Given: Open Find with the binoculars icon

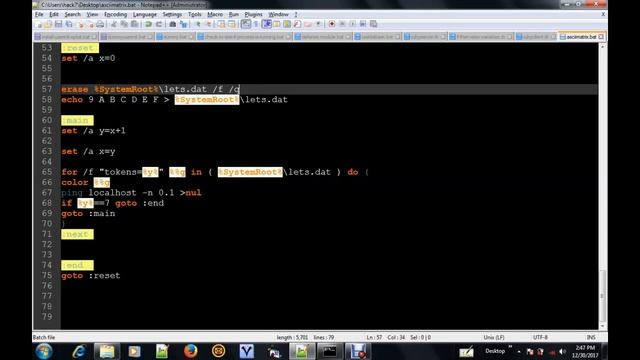Looking at the screenshot, I should 173,24.
